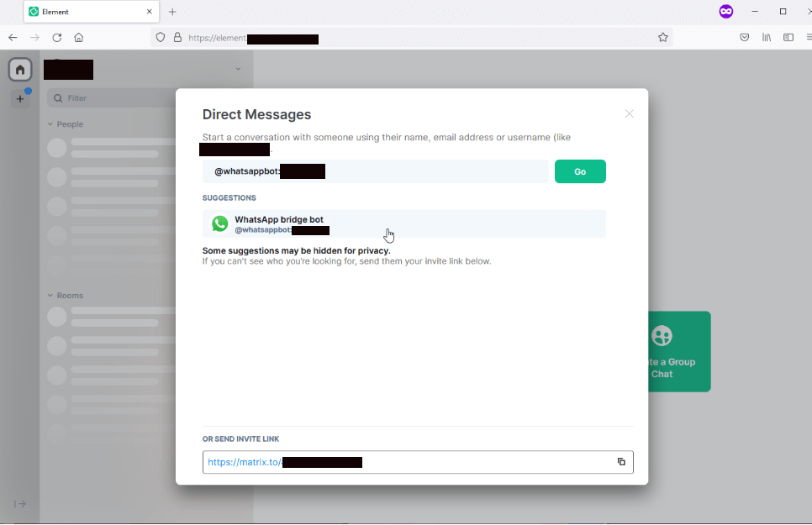812x525 pixels.
Task: Click the WhatsApp logo avatar
Action: (219, 223)
